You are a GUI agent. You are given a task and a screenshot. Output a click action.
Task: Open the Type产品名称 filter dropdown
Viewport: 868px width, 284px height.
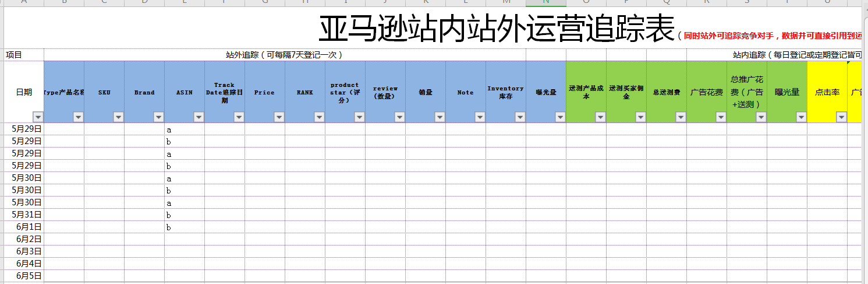(78, 117)
